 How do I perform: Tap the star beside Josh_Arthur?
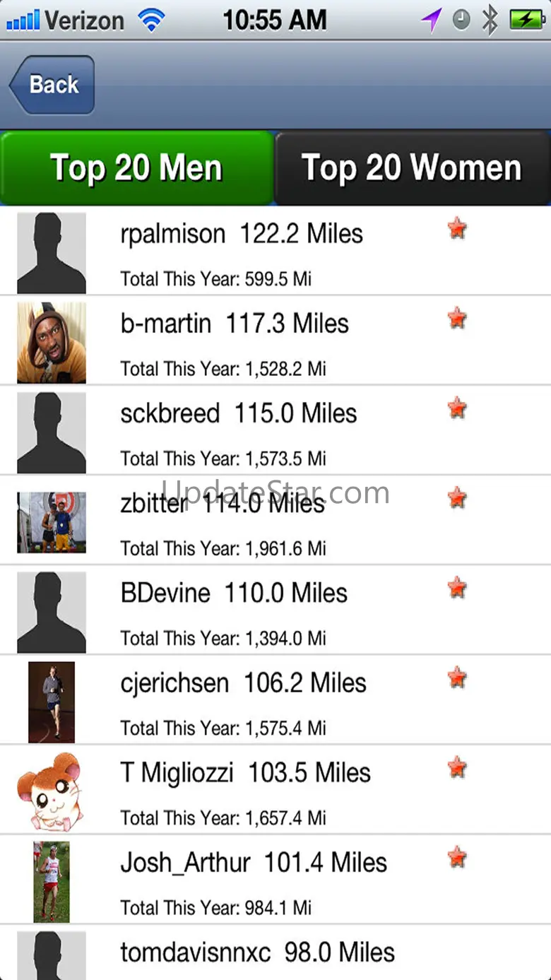[x=457, y=858]
